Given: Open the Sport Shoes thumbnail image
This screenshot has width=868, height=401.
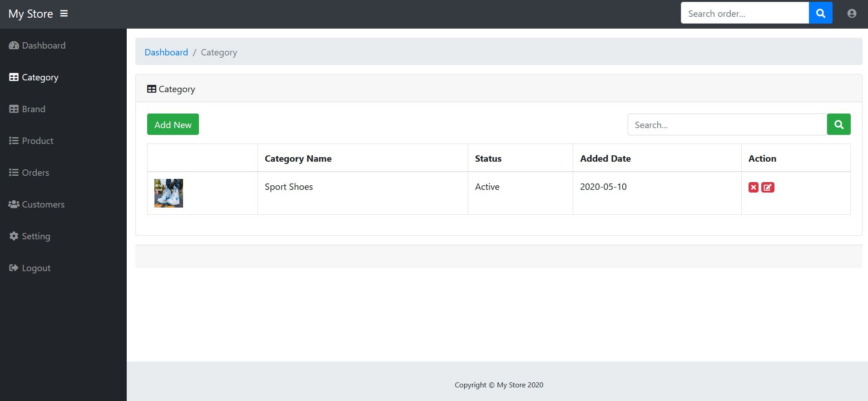Looking at the screenshot, I should pos(169,193).
